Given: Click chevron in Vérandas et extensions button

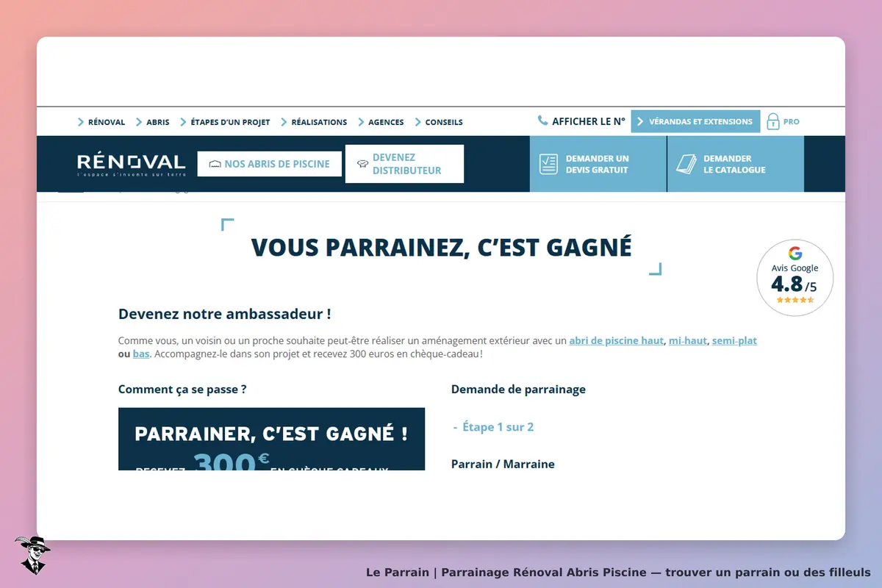Looking at the screenshot, I should (x=640, y=121).
